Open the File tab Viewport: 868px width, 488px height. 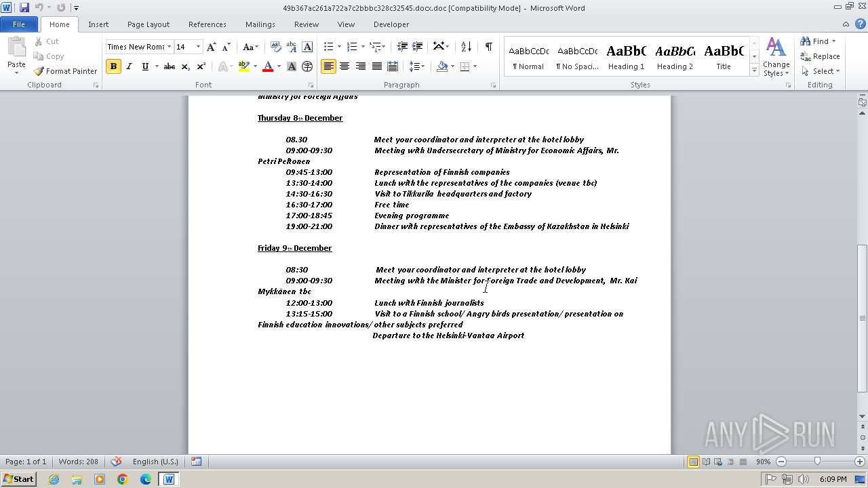(19, 24)
